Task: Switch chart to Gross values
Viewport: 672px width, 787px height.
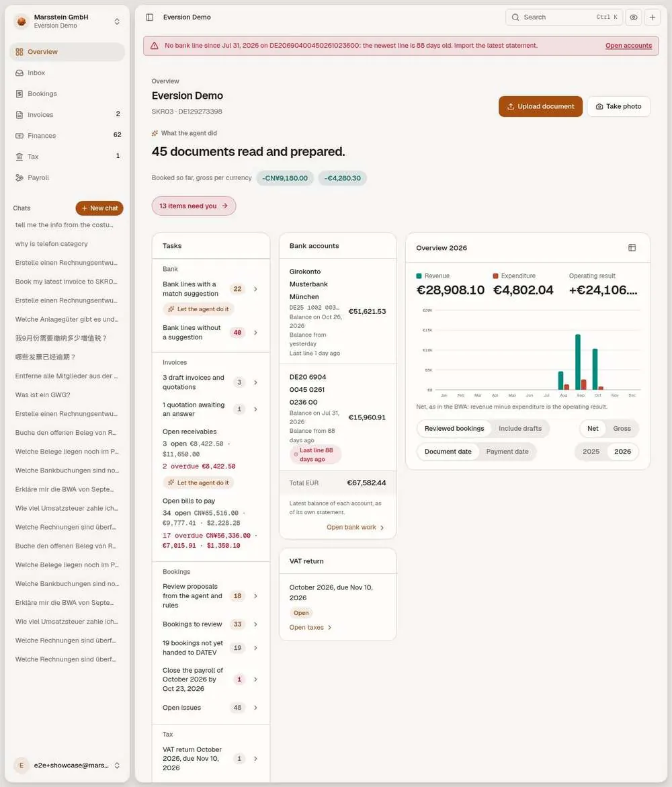Action: [x=622, y=429]
